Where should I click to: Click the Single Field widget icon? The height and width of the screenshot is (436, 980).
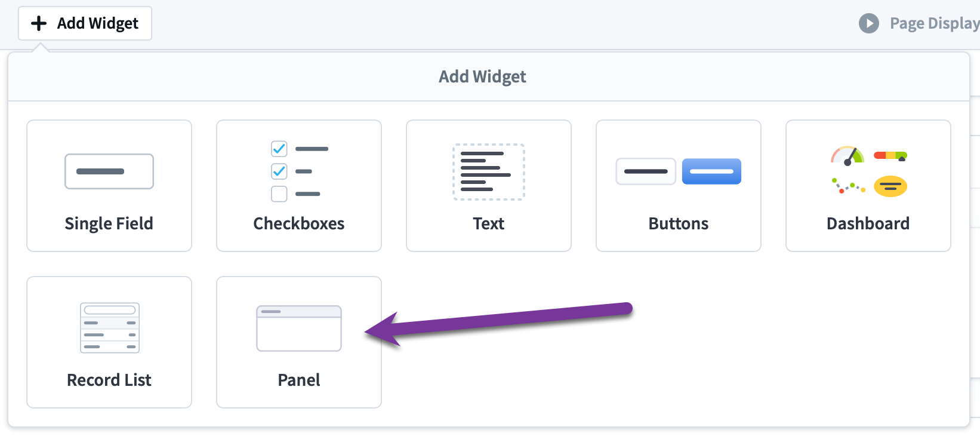[109, 171]
